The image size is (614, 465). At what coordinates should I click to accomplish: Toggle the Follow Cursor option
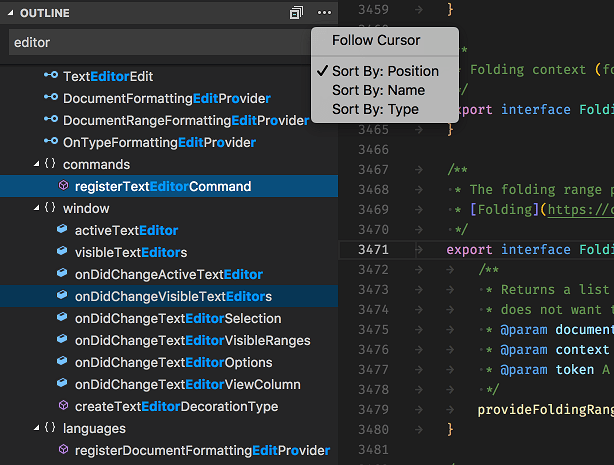point(376,41)
